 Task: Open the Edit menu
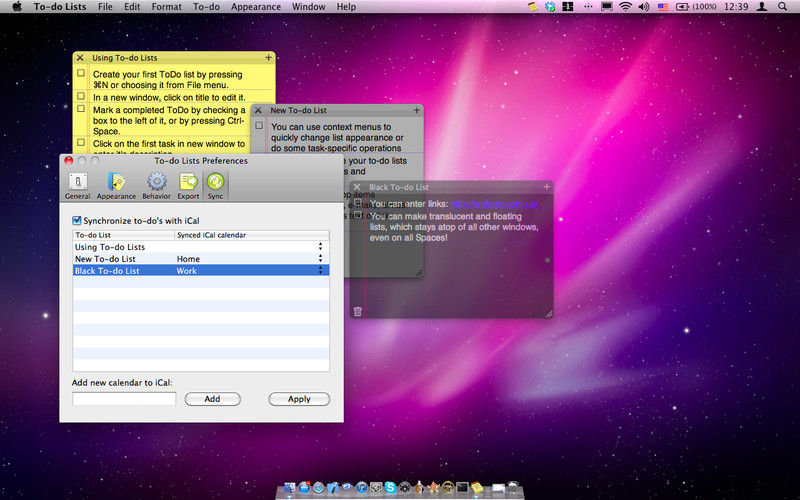(132, 7)
